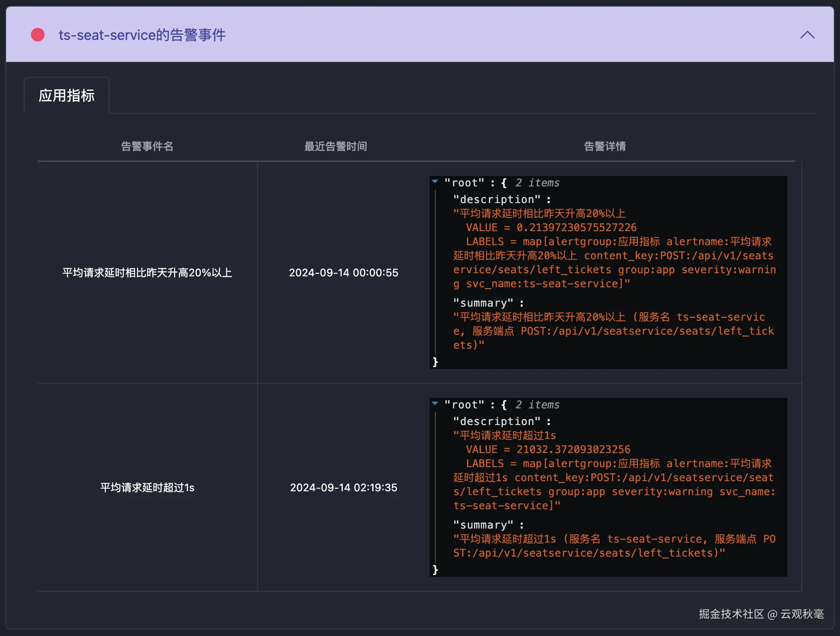Collapse the root JSON triangle for 平均请求延时超过1s
840x636 pixels.
tap(435, 404)
